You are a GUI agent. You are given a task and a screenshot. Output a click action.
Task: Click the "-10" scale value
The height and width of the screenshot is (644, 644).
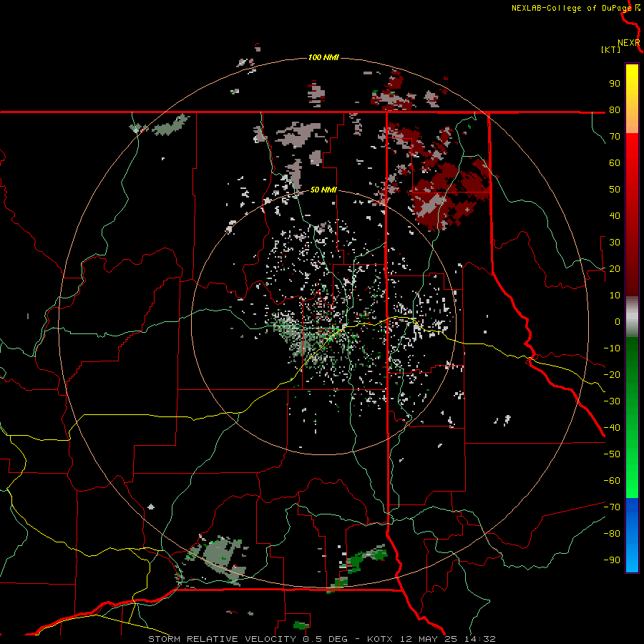612,348
